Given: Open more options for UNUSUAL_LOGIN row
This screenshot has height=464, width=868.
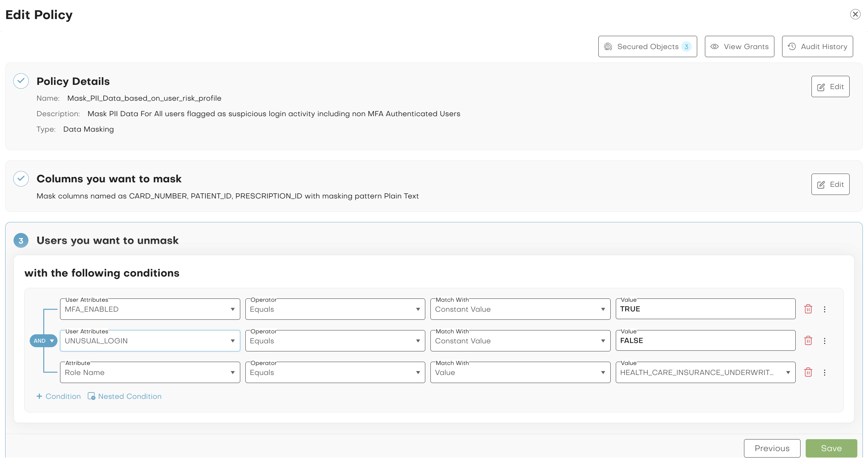Looking at the screenshot, I should coord(824,341).
